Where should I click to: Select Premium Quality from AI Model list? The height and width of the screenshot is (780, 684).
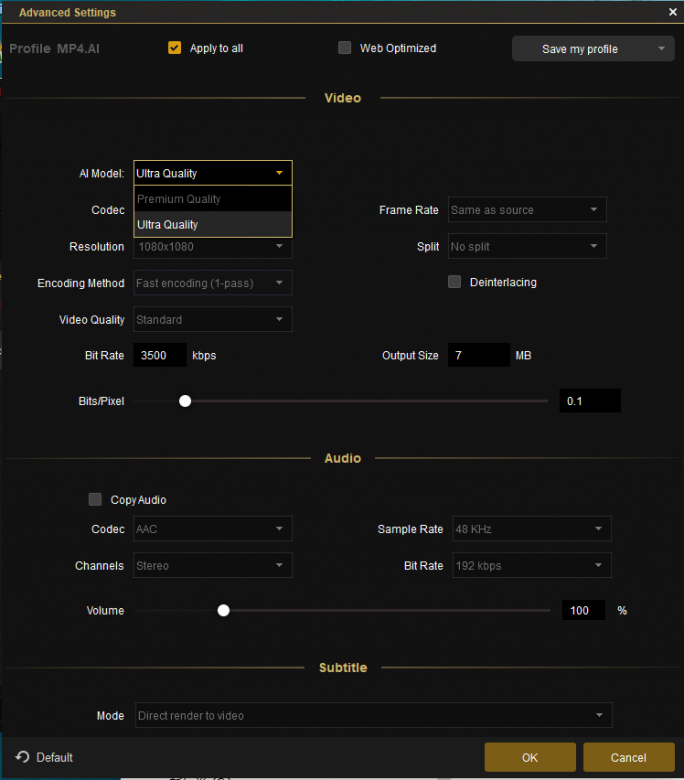tap(213, 199)
